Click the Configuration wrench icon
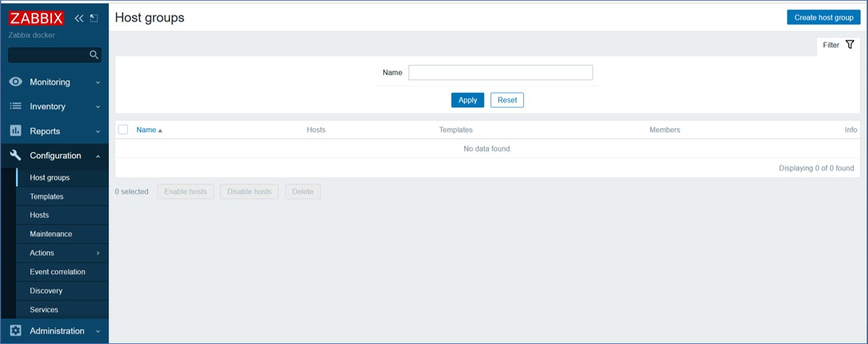Screen dimensions: 868x344 pos(16,155)
